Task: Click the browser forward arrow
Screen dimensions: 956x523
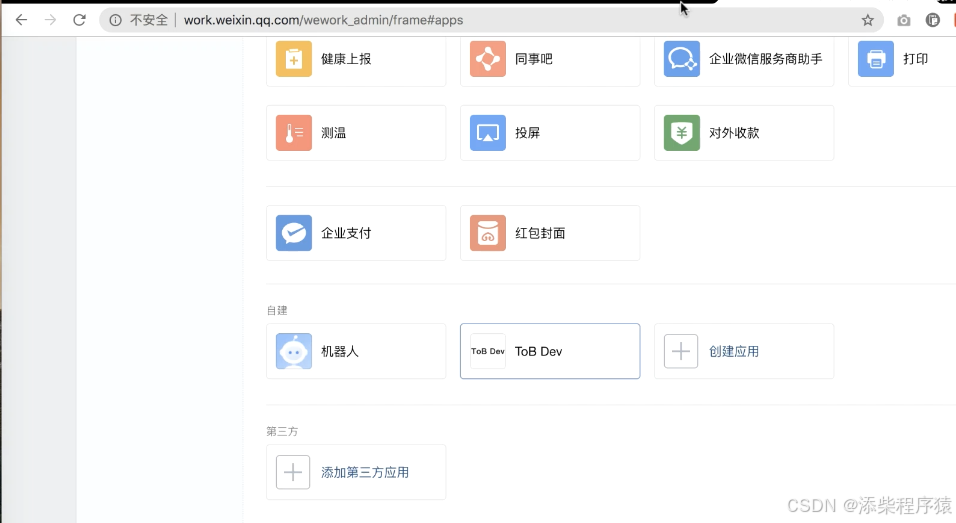Action: coord(51,20)
